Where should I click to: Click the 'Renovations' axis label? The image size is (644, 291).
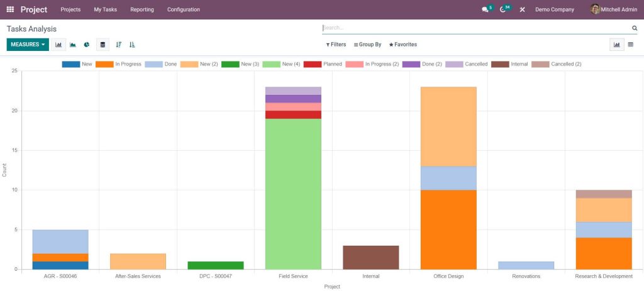coord(526,276)
